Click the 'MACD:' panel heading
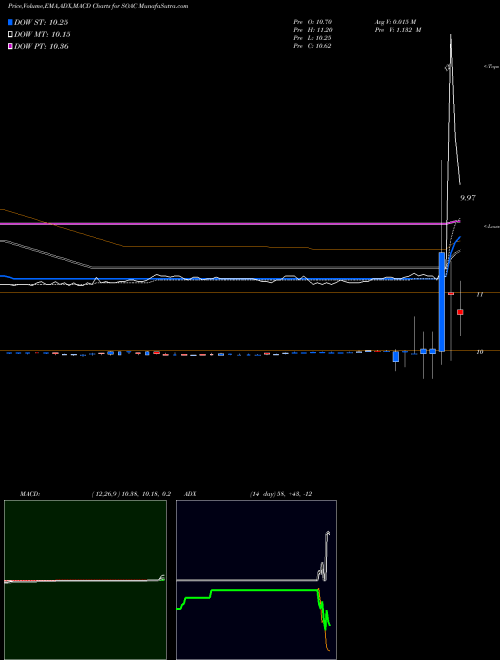This screenshot has height=660, width=500. (x=30, y=494)
